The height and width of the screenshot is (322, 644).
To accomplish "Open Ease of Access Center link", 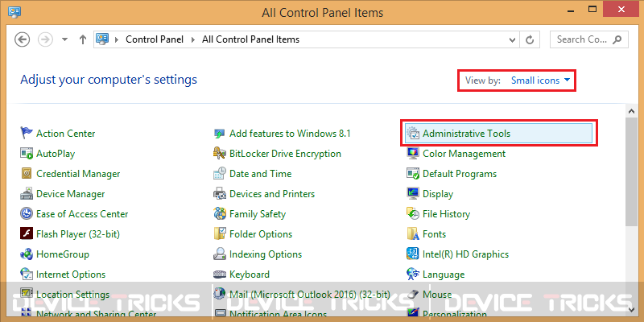I will tap(82, 213).
